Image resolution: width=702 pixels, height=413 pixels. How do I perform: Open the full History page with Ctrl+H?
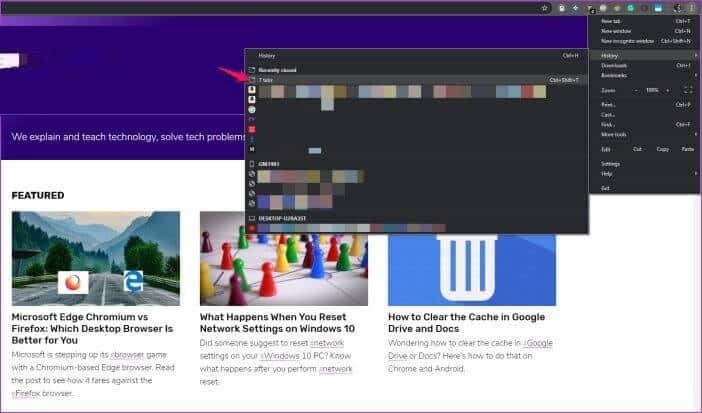coord(416,56)
